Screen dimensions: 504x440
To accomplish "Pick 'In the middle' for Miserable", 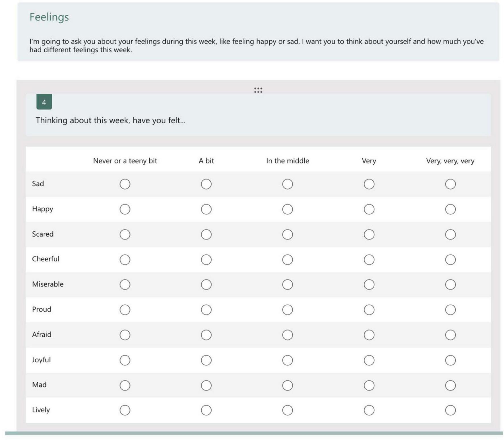I will click(287, 284).
